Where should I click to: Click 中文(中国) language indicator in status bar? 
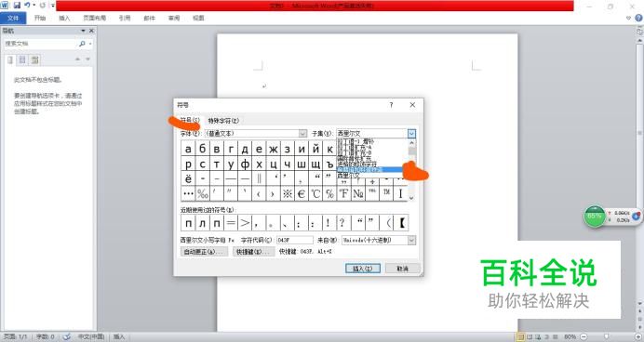click(x=91, y=336)
